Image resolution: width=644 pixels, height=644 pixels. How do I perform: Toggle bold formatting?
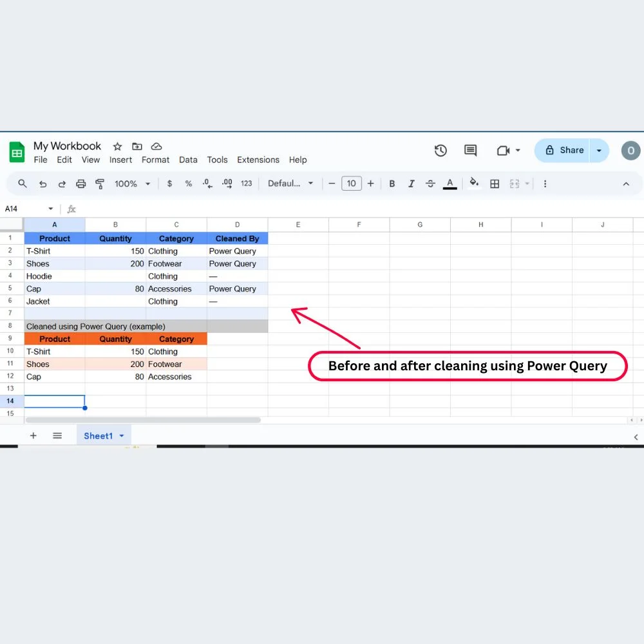coord(392,184)
